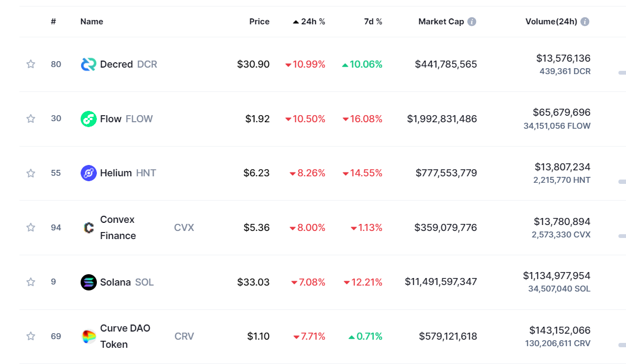Image resolution: width=626 pixels, height=364 pixels.
Task: Open the Flow FLOW coin page link
Action: click(126, 119)
